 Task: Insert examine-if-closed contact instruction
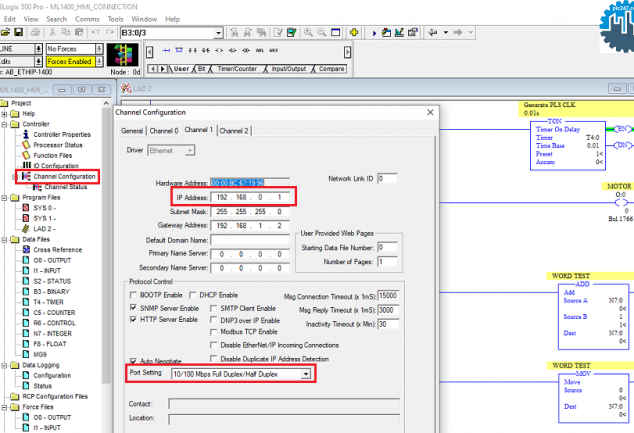[192, 51]
